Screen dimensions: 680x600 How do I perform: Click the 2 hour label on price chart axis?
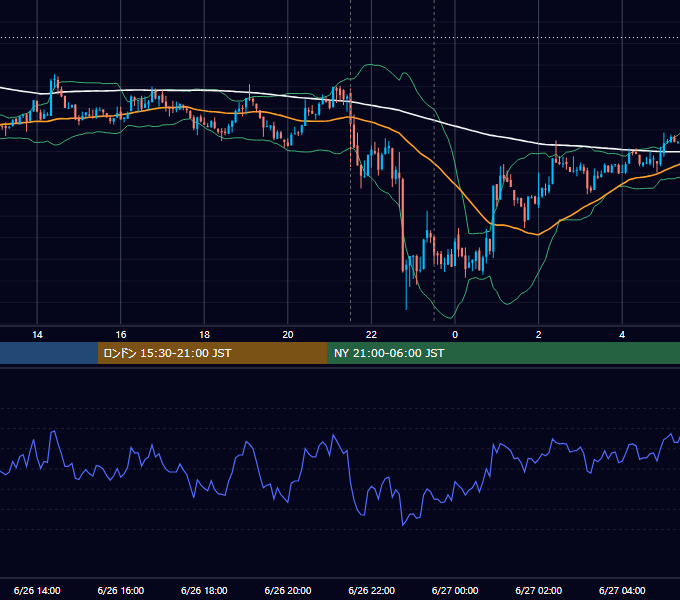pyautogui.click(x=539, y=335)
